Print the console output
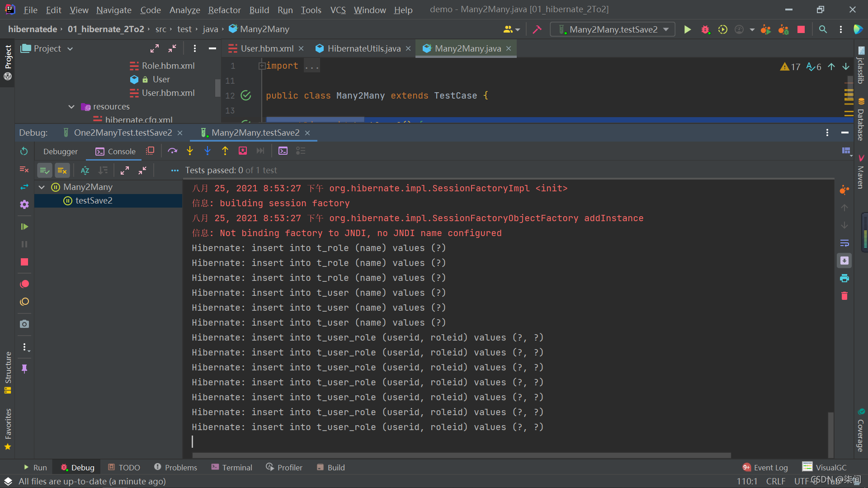The width and height of the screenshot is (868, 488). [x=844, y=279]
